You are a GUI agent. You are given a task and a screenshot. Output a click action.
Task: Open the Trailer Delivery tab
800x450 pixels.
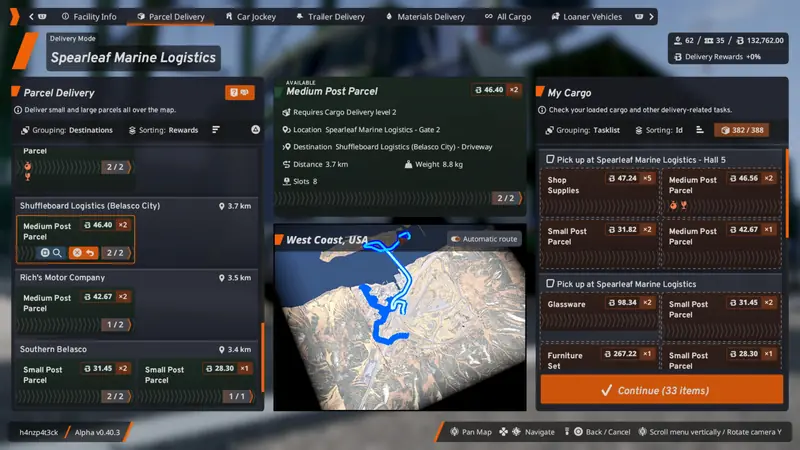point(331,17)
